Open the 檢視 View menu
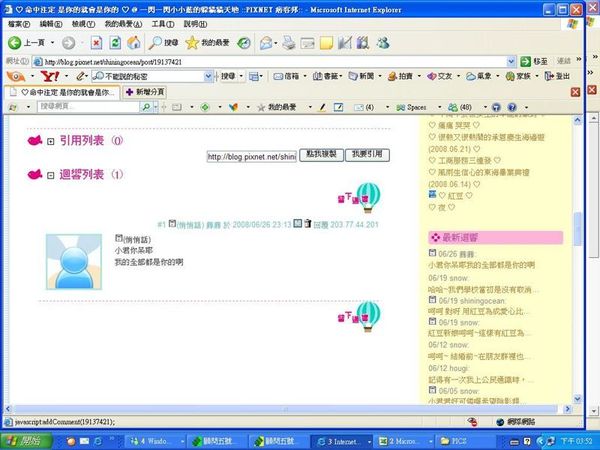Viewport: 600px width, 450px height. coord(83,24)
